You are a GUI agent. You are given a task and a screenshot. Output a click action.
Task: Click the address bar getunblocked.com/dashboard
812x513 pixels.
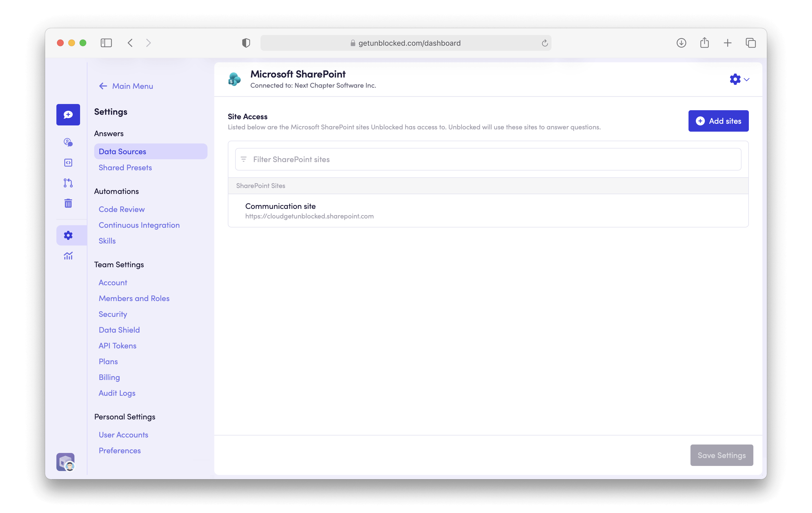click(406, 43)
